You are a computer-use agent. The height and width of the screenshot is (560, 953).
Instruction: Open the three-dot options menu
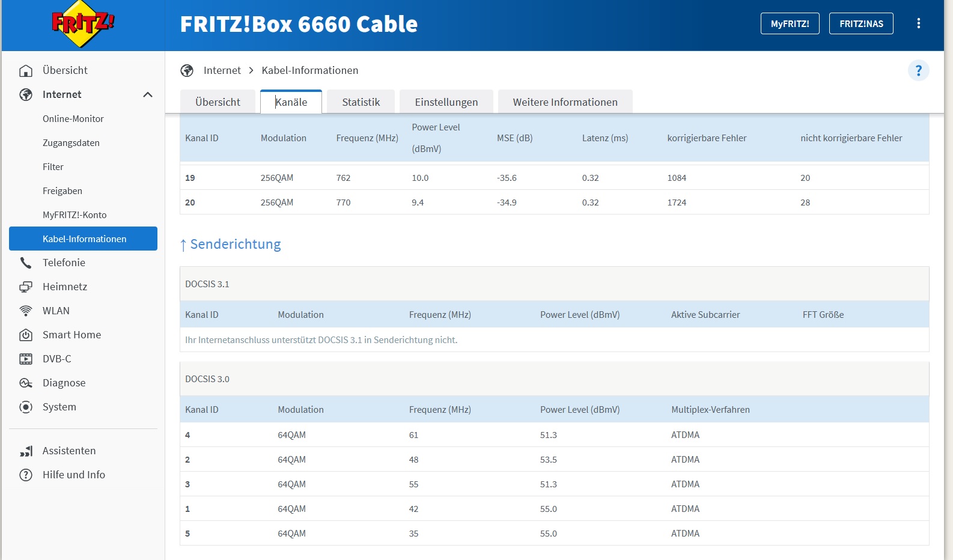tap(918, 23)
